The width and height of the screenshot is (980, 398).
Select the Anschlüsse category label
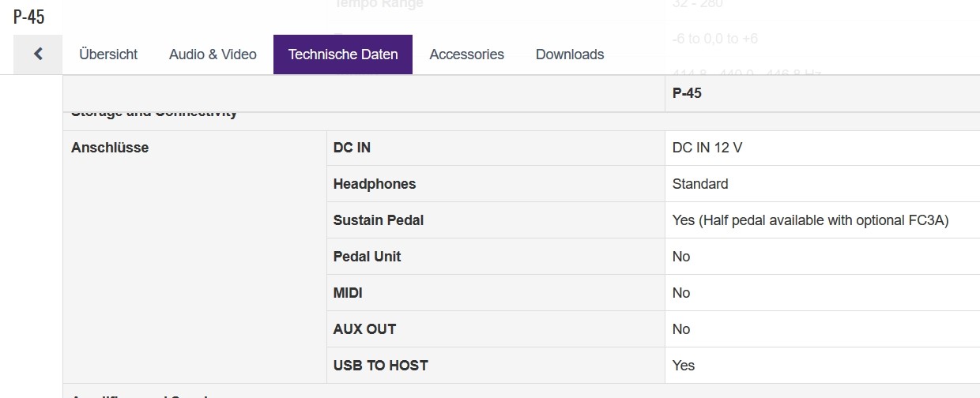(110, 148)
